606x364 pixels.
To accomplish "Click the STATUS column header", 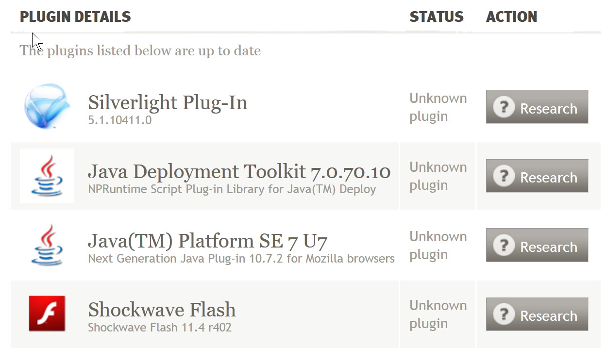I will [x=436, y=17].
